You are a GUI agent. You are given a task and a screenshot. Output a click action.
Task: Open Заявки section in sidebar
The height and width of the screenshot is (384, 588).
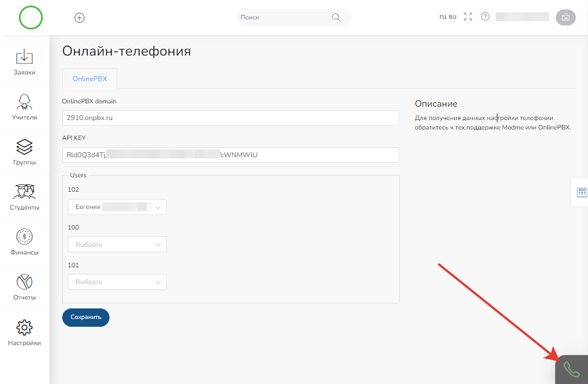tap(24, 62)
